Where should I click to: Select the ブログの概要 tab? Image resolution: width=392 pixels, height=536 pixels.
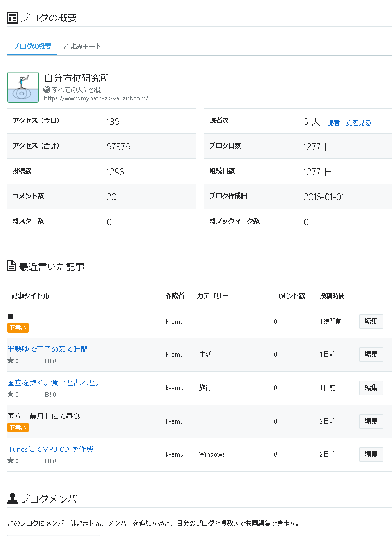coord(32,46)
